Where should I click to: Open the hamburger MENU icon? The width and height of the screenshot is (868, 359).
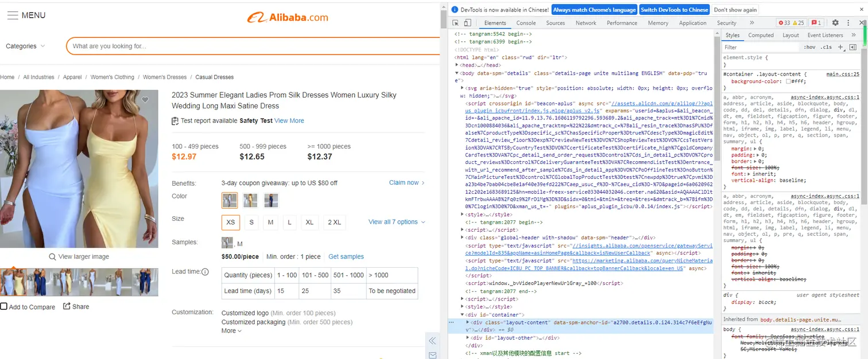[x=13, y=15]
